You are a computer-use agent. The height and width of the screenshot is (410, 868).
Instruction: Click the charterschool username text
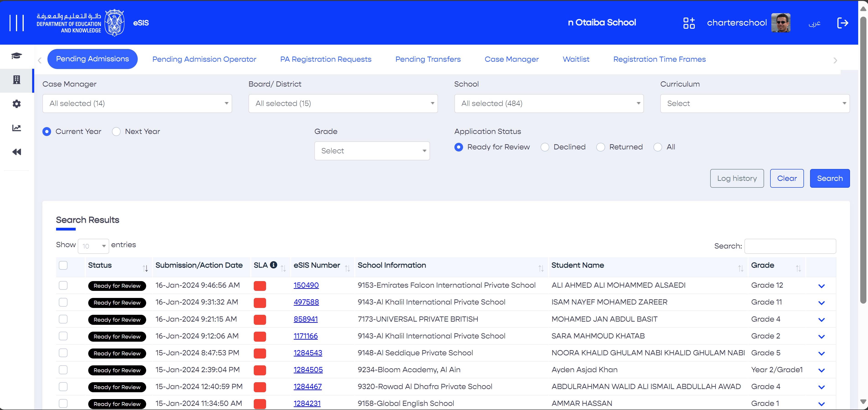point(737,23)
